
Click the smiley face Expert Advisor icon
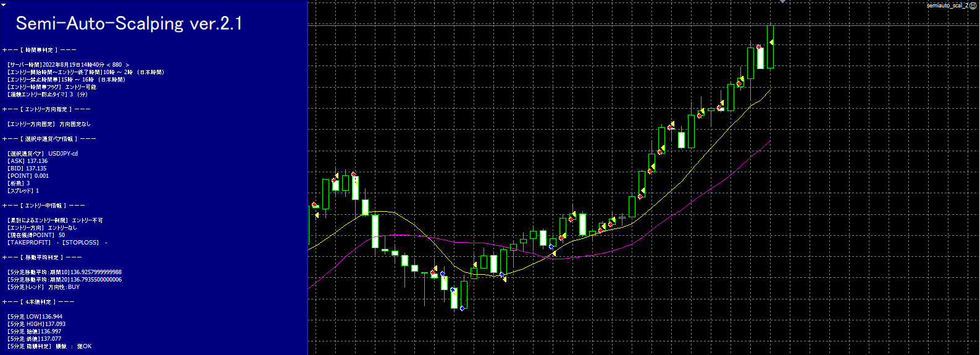click(973, 6)
